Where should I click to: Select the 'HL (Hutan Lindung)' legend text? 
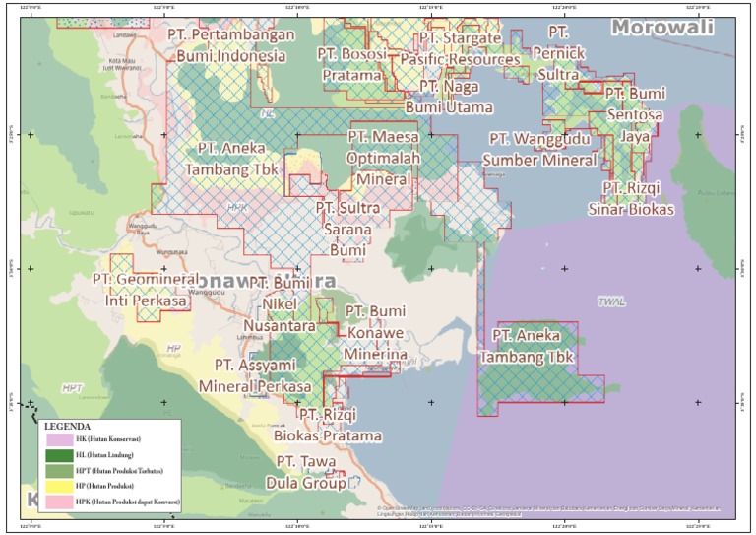pyautogui.click(x=104, y=455)
